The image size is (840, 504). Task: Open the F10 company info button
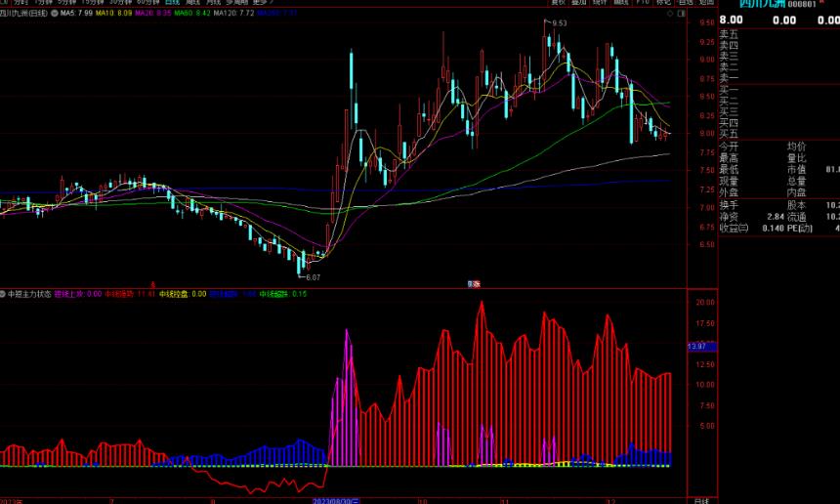tap(643, 2)
